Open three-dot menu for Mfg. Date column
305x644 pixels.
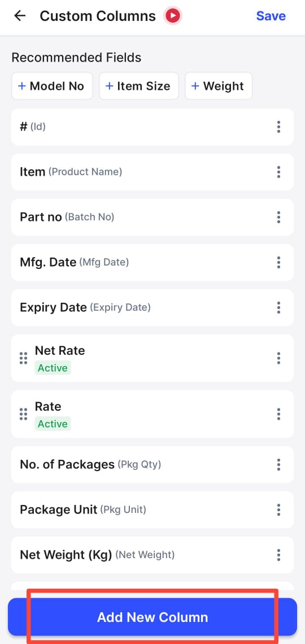click(x=278, y=263)
